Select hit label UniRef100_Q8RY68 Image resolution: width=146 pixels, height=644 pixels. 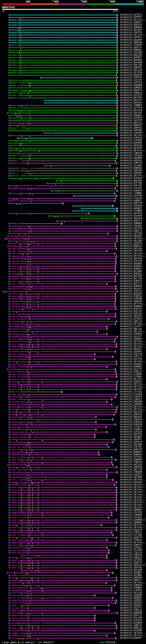click(131, 42)
